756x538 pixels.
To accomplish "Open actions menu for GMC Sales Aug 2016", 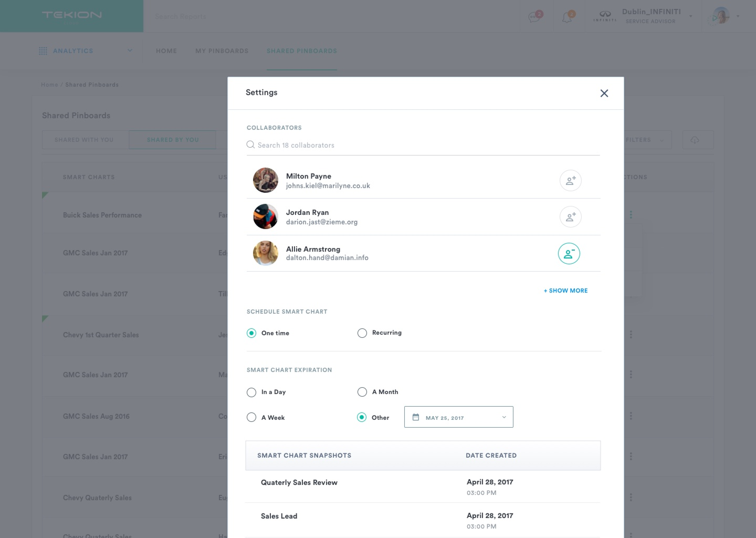I will tap(631, 416).
